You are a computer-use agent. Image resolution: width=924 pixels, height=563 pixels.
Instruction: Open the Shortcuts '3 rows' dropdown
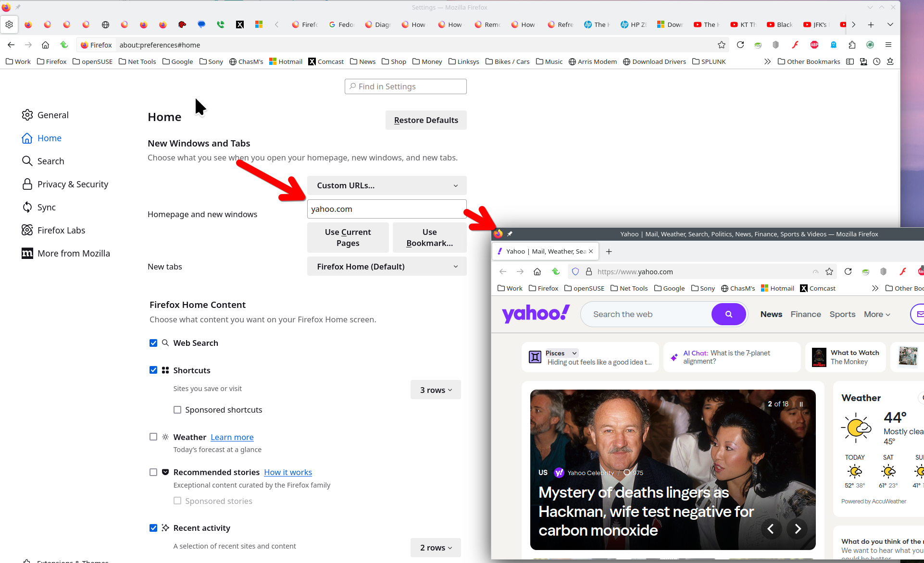pyautogui.click(x=436, y=390)
